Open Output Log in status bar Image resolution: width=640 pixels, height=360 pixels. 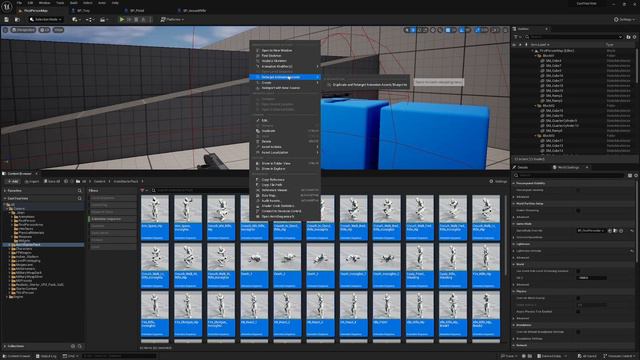click(x=46, y=356)
